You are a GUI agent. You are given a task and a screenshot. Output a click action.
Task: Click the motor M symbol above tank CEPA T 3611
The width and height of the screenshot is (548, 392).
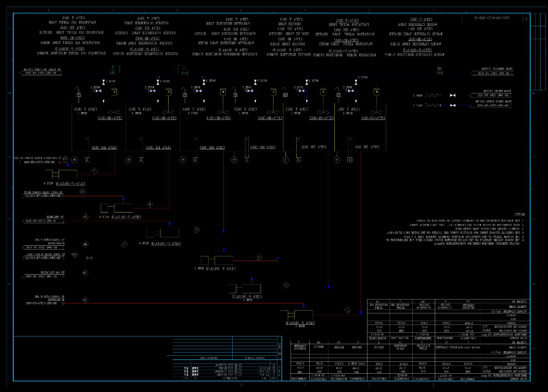[377, 92]
